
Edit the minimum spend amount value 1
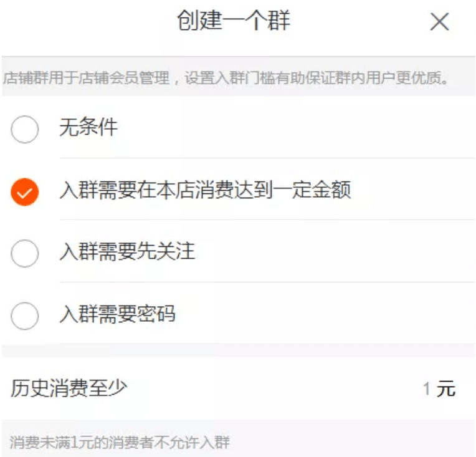tap(427, 390)
